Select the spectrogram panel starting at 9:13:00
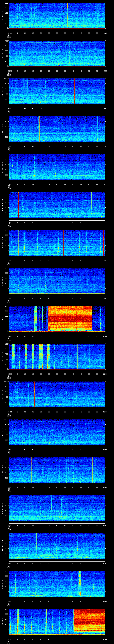Image resolution: width=114 pixels, height=644 pixels. point(57,470)
